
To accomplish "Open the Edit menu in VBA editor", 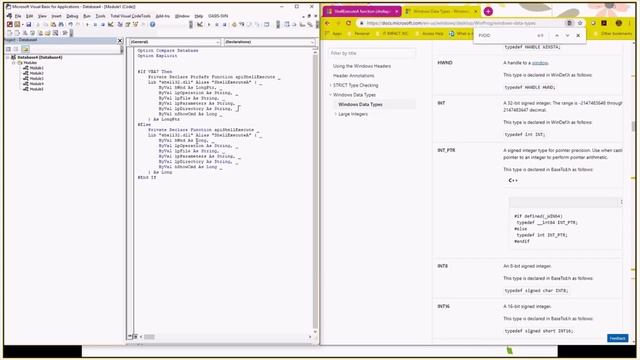I will (x=29, y=16).
